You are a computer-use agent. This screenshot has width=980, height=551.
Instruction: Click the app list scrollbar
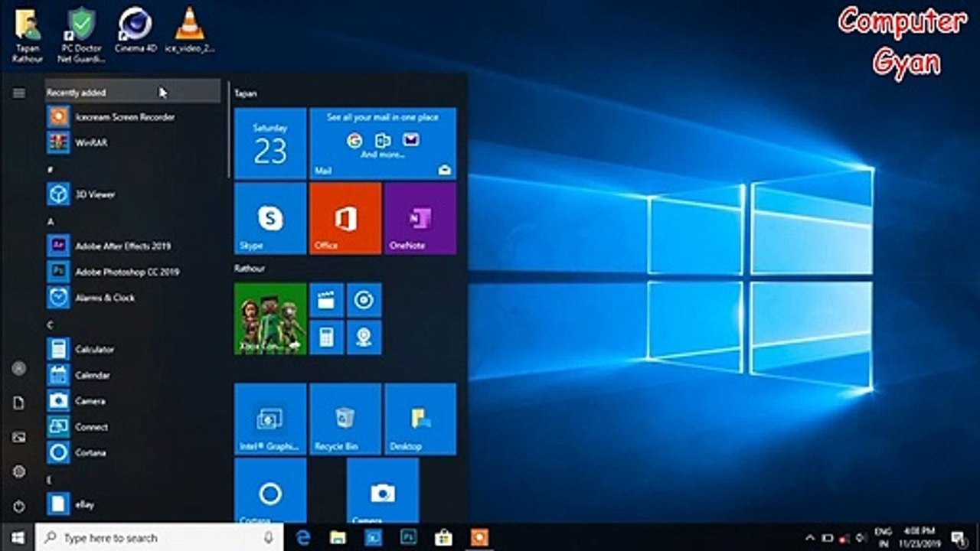[228, 130]
